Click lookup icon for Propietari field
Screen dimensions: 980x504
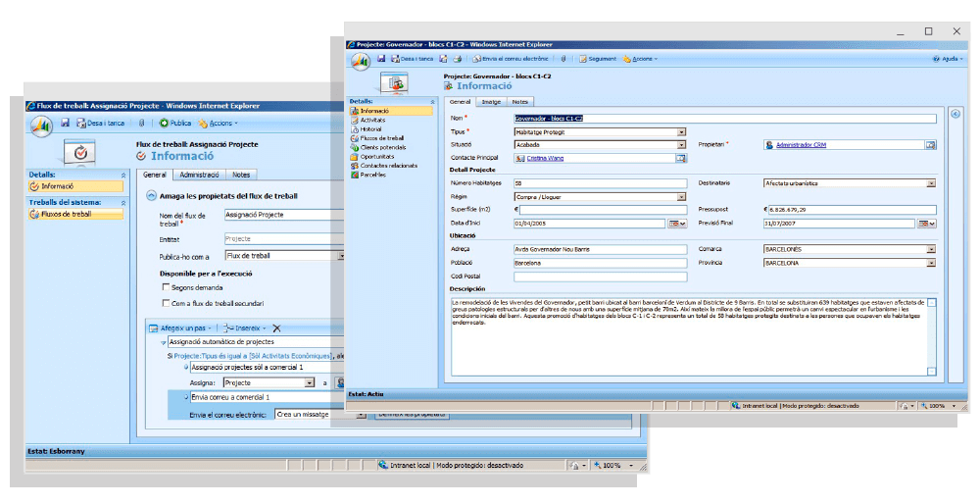coord(931,145)
